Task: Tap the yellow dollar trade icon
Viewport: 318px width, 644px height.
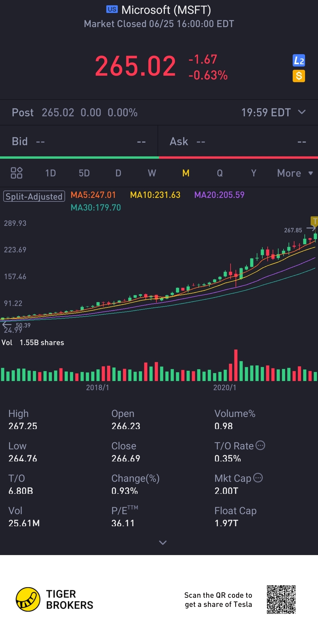Action: (299, 76)
